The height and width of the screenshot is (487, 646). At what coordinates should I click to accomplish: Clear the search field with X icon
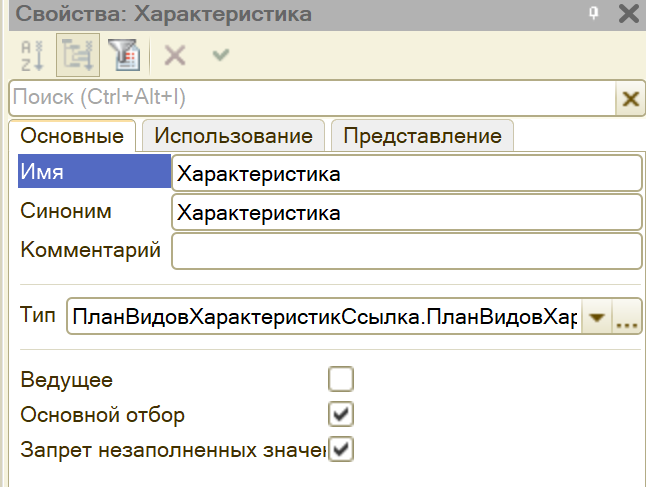tap(630, 98)
